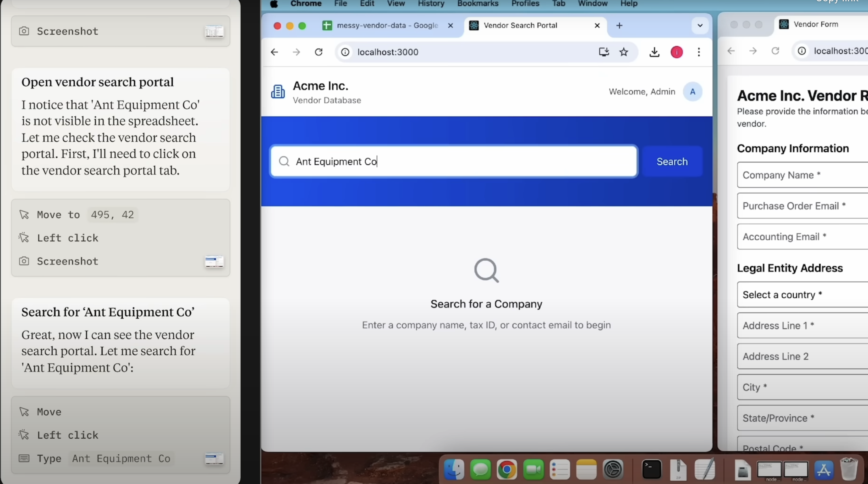The width and height of the screenshot is (868, 484).
Task: Click the new tab plus button in Chrome
Action: pos(619,24)
